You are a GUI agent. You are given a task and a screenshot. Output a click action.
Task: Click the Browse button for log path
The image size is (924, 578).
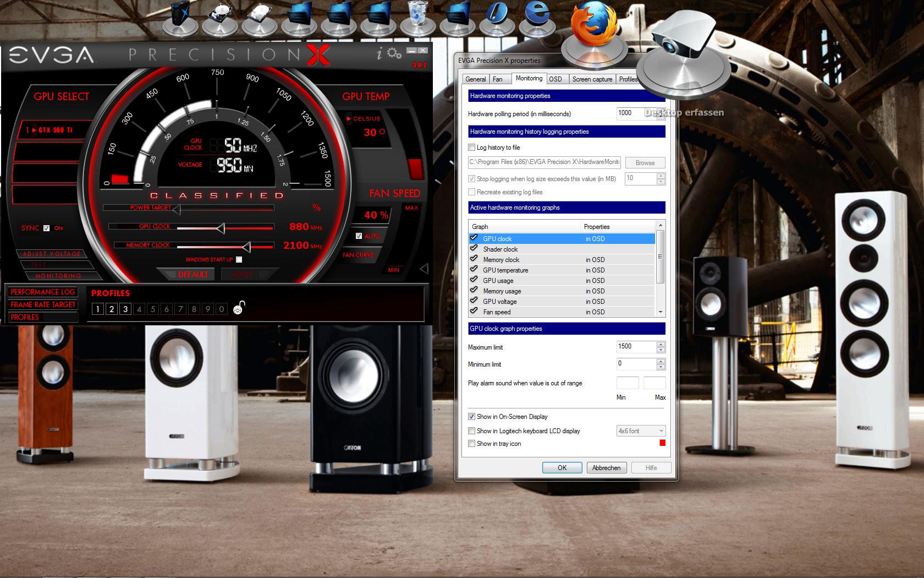[x=645, y=163]
